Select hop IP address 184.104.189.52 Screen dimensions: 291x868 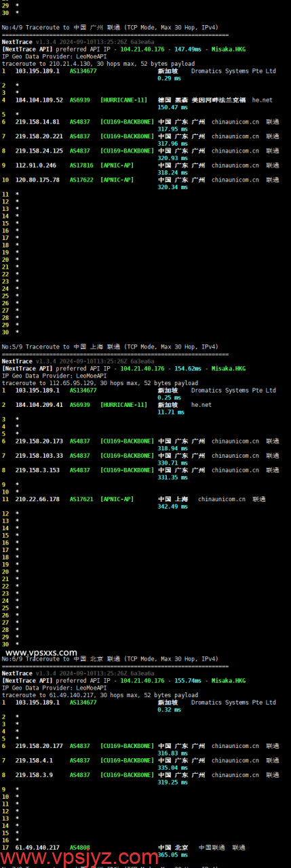(39, 100)
